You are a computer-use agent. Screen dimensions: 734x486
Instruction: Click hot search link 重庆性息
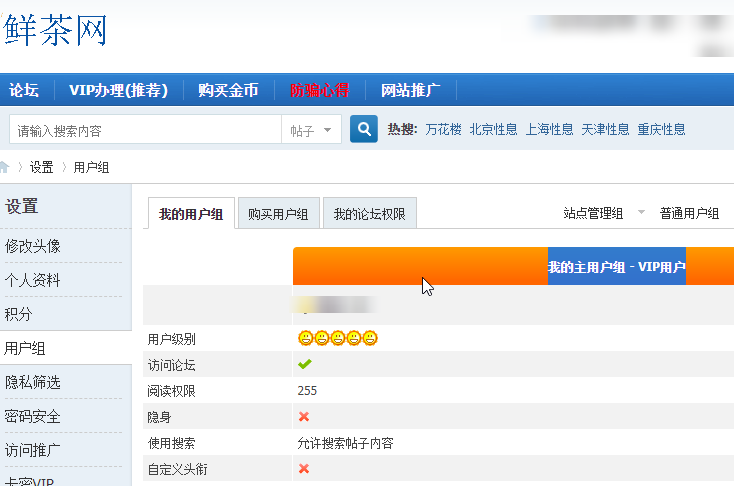pos(661,129)
